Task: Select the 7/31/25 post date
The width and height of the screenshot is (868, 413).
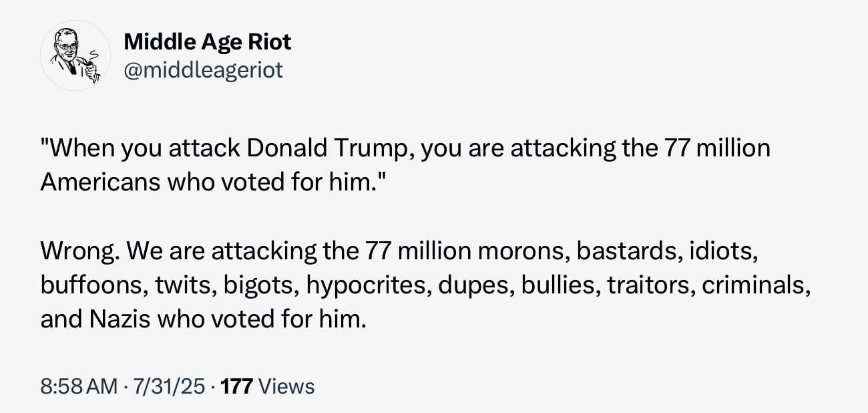Action: (x=168, y=386)
